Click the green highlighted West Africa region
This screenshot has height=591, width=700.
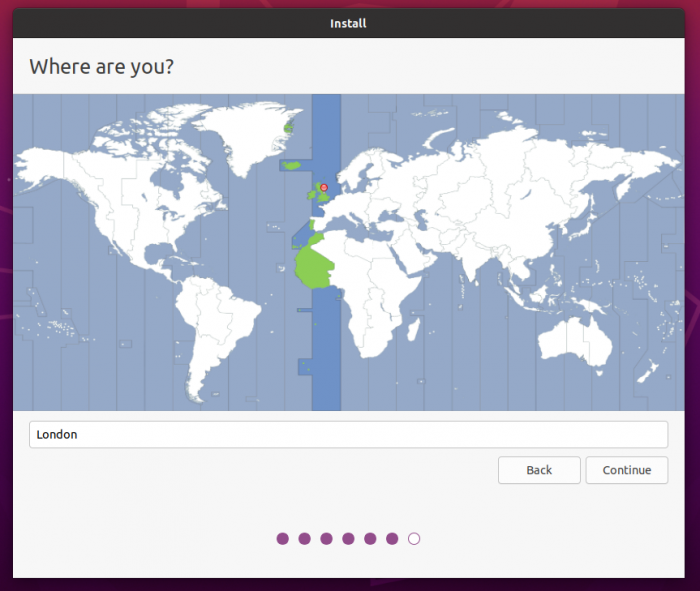pyautogui.click(x=318, y=265)
